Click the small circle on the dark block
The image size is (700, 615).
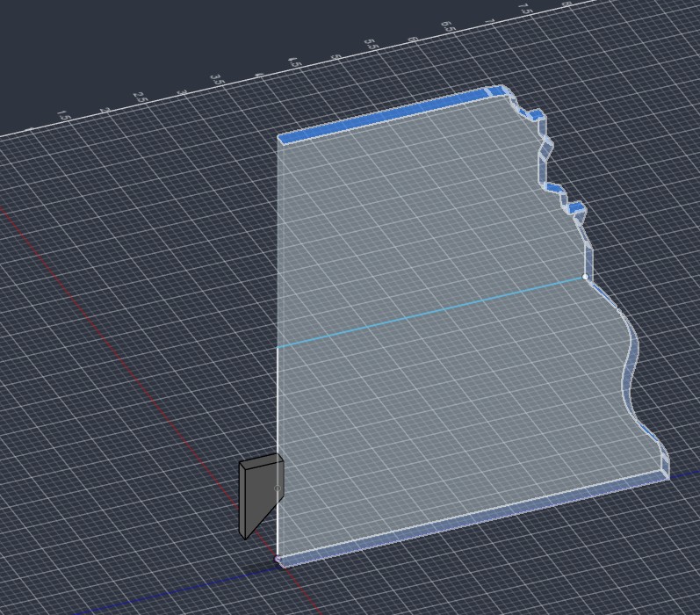point(278,488)
